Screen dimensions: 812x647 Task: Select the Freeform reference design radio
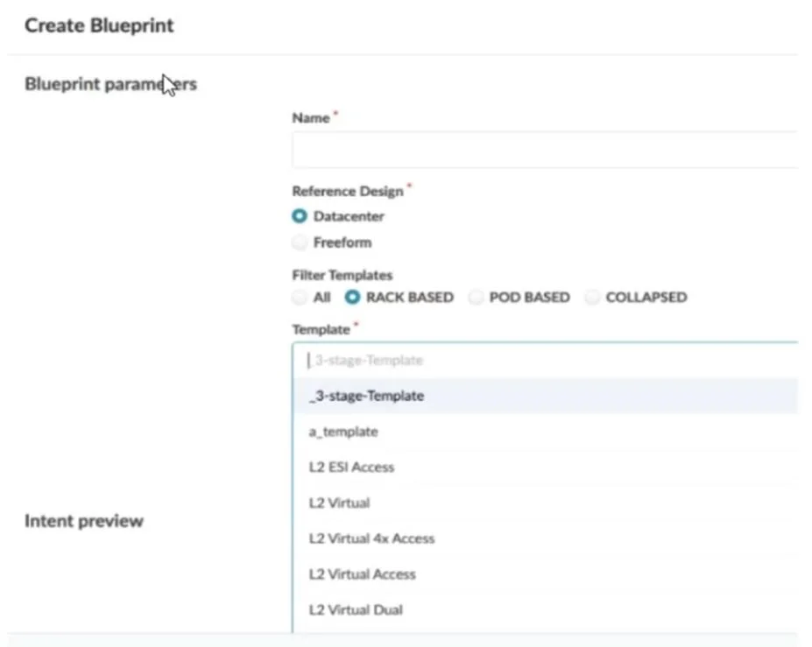click(x=300, y=243)
